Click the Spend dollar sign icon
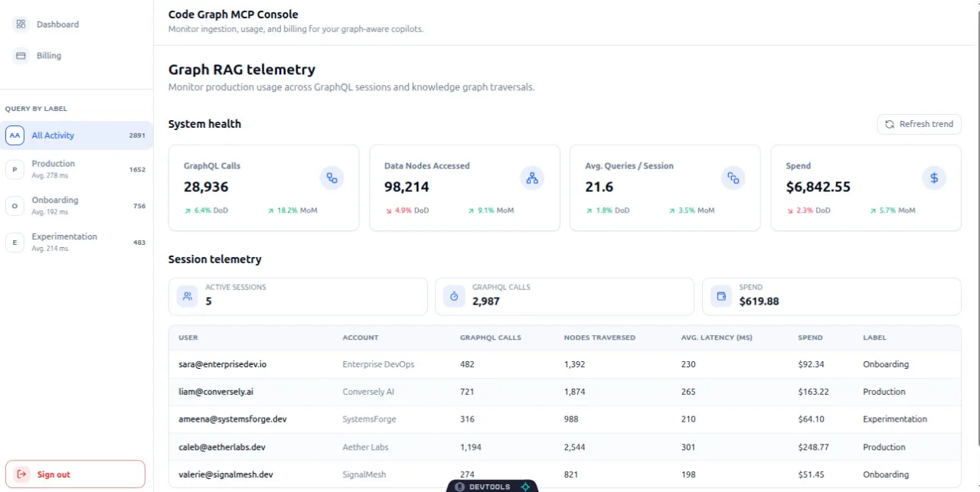The width and height of the screenshot is (980, 492). [x=933, y=178]
